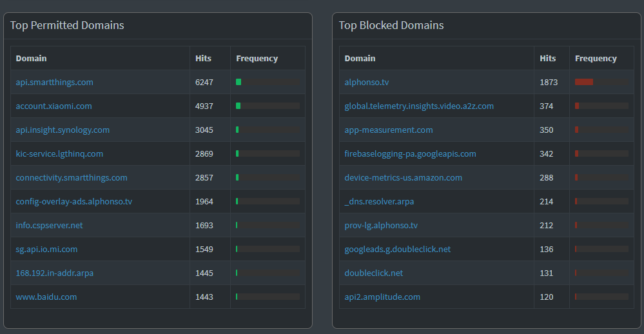The height and width of the screenshot is (334, 644).
Task: Open the api.smartthings.com domain link
Action: (54, 82)
